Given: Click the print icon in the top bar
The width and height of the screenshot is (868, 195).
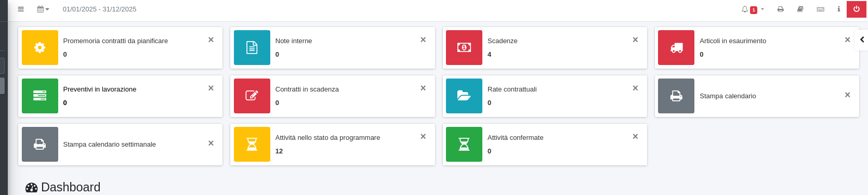Looking at the screenshot, I should (x=780, y=9).
